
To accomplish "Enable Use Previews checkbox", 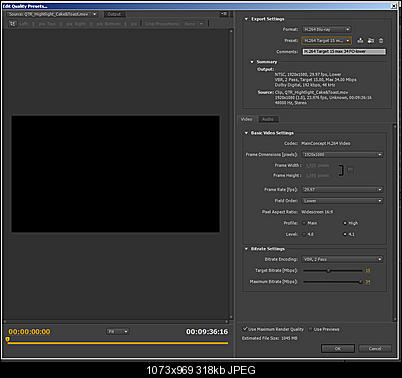I will (x=310, y=329).
